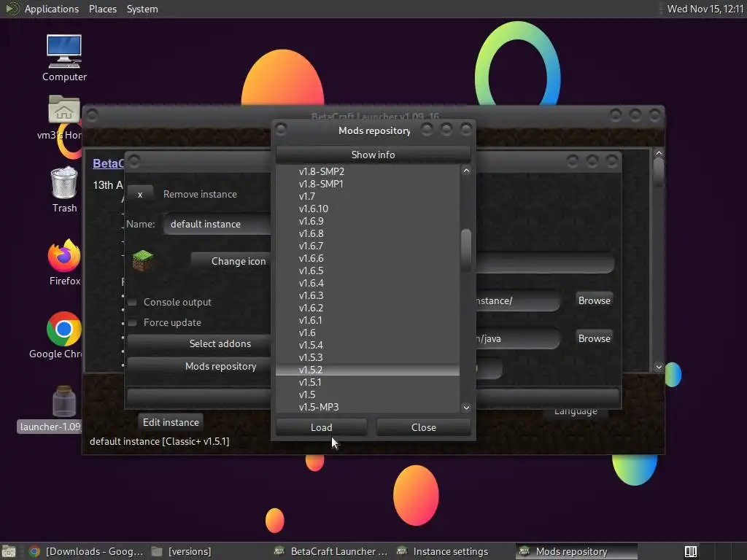
Task: Open the System menu
Action: (142, 9)
